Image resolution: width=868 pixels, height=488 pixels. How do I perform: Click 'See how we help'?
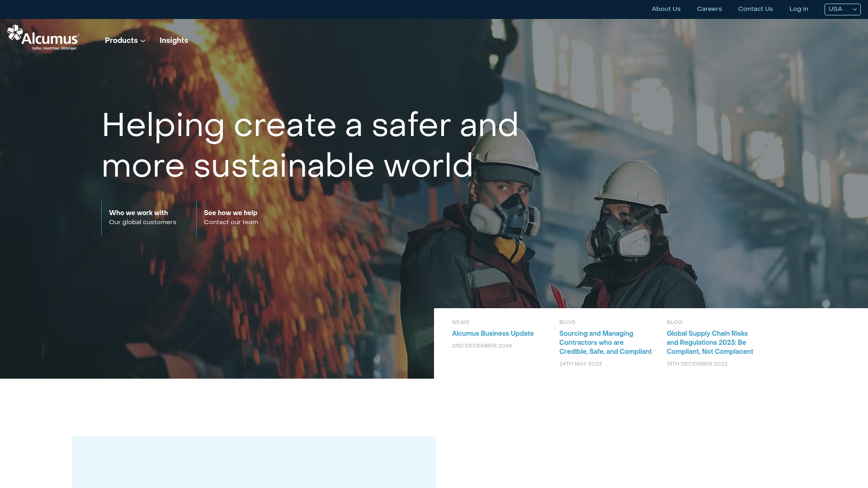(230, 213)
